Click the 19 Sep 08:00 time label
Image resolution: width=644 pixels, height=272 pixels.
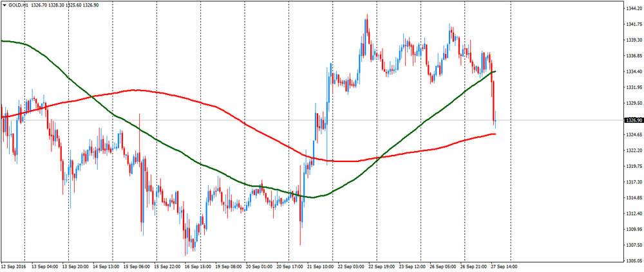(227, 266)
